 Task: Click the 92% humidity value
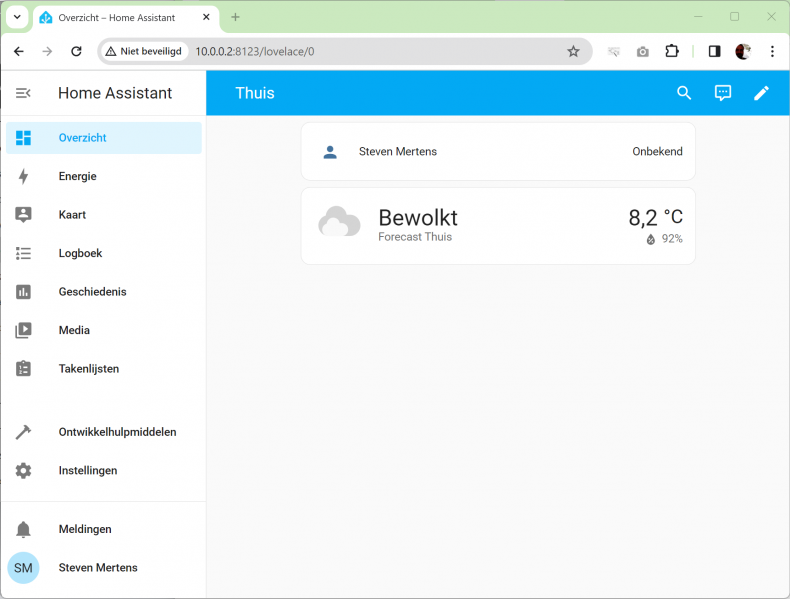(x=672, y=239)
